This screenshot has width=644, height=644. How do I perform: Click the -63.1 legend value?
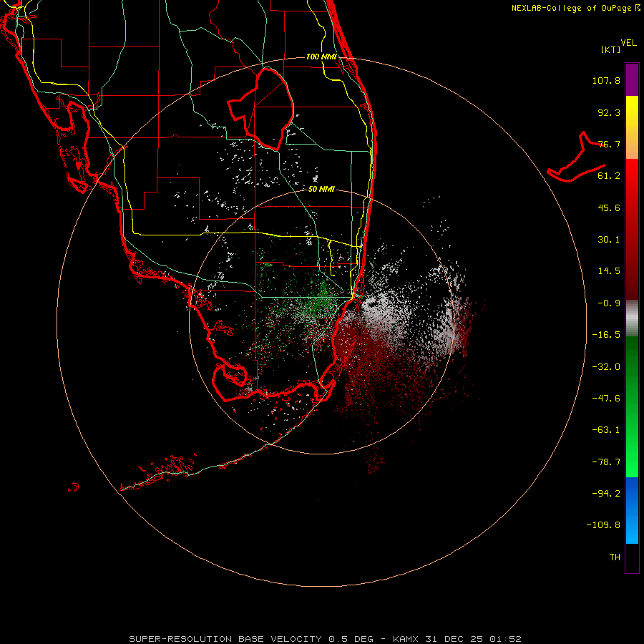point(606,430)
